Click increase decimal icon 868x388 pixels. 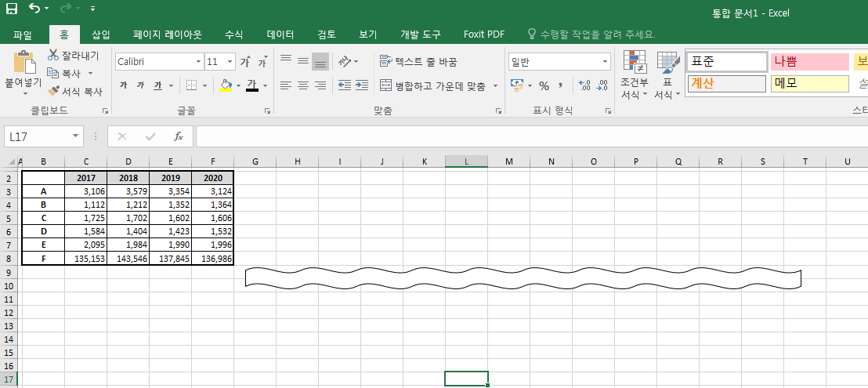pos(584,85)
